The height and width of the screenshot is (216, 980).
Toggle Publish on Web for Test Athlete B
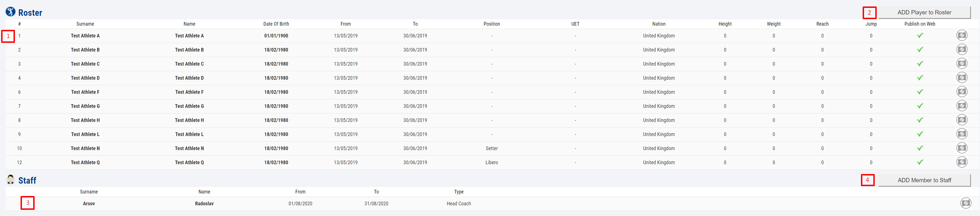pyautogui.click(x=919, y=50)
